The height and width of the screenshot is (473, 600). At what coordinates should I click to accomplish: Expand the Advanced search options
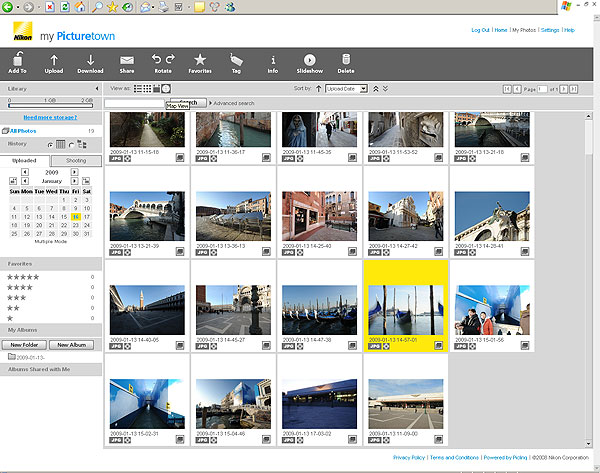[231, 103]
